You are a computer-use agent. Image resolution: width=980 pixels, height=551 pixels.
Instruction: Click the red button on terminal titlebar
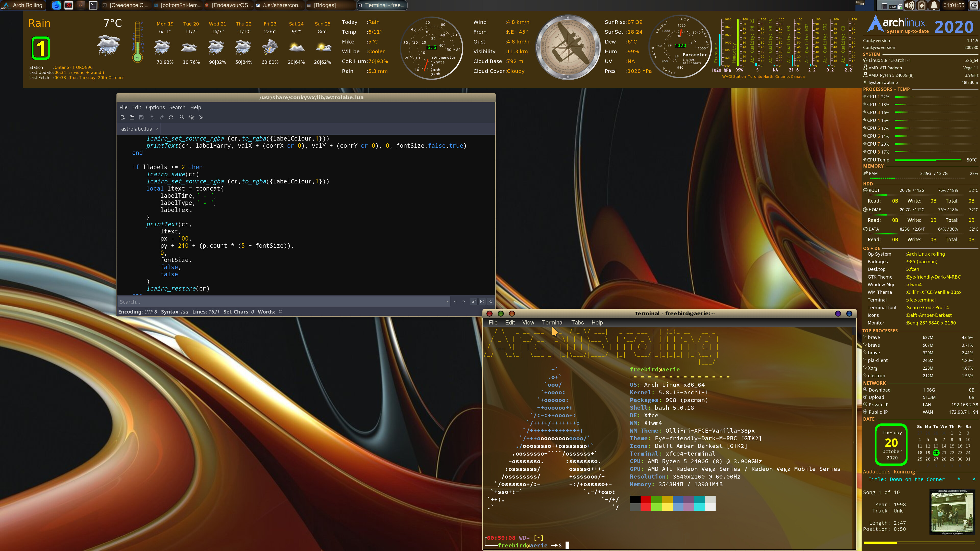pyautogui.click(x=490, y=314)
